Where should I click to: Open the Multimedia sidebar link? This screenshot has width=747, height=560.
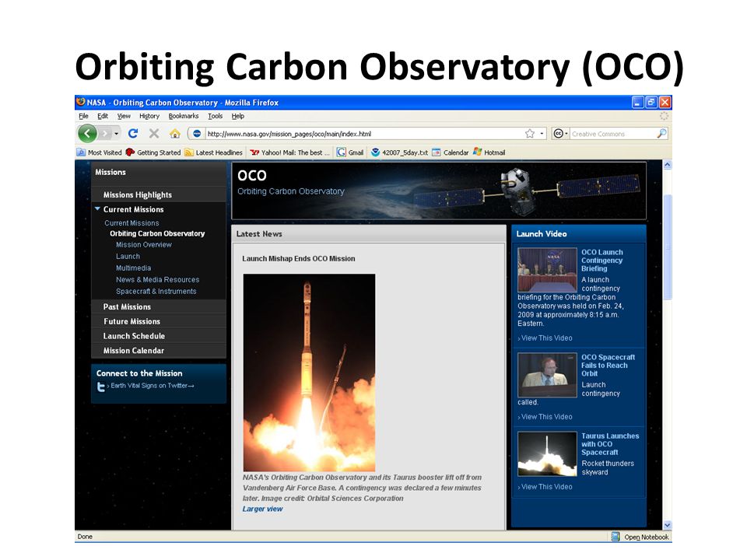coord(133,268)
